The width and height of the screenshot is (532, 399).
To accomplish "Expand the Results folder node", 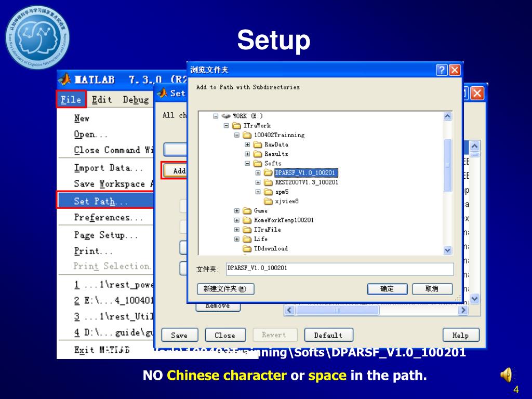I will click(x=247, y=154).
